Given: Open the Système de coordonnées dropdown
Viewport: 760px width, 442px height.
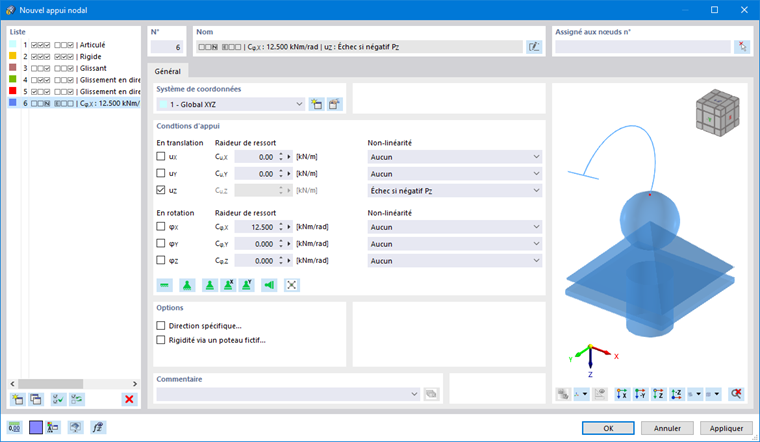Looking at the screenshot, I should click(x=231, y=104).
